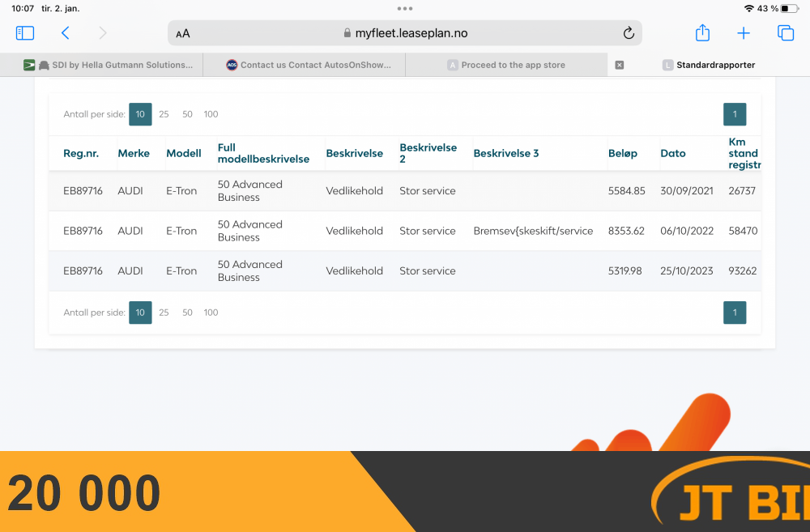This screenshot has width=810, height=532.
Task: Select the amount 8353.62 cell
Action: coord(626,231)
